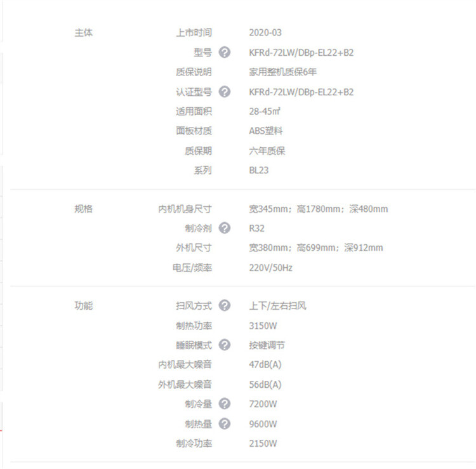Image resolution: width=476 pixels, height=469 pixels.
Task: Select the 主体 section heading
Action: [84, 32]
